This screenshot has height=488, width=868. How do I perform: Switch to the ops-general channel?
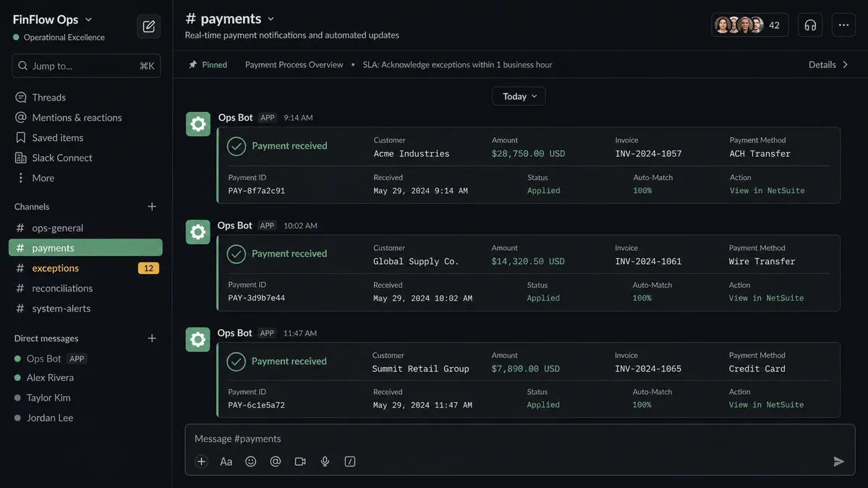pos(85,228)
